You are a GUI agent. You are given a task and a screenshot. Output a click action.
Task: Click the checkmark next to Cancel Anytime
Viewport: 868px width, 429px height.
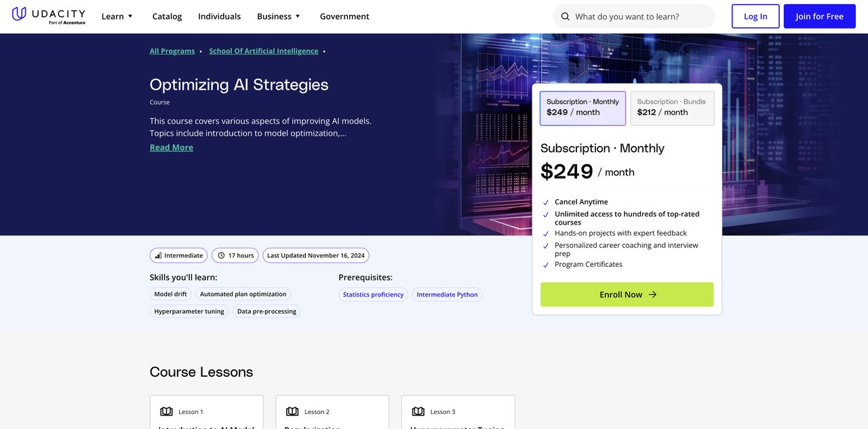click(x=546, y=202)
